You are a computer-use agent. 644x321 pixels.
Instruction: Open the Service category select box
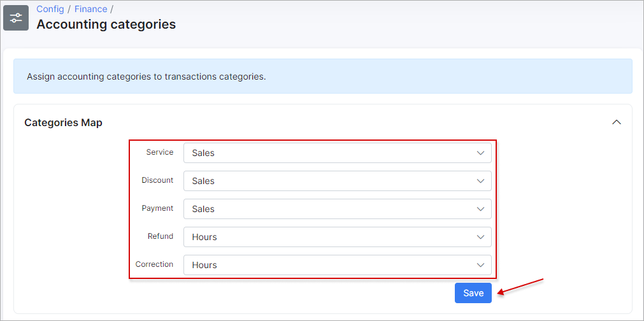click(x=337, y=153)
